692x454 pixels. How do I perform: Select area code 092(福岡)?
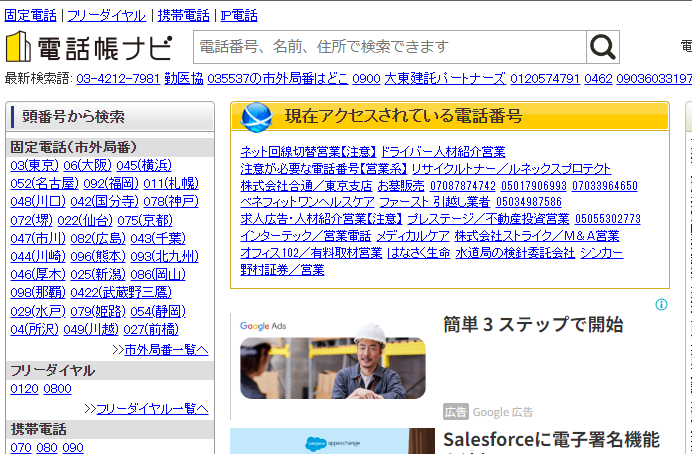coord(111,184)
